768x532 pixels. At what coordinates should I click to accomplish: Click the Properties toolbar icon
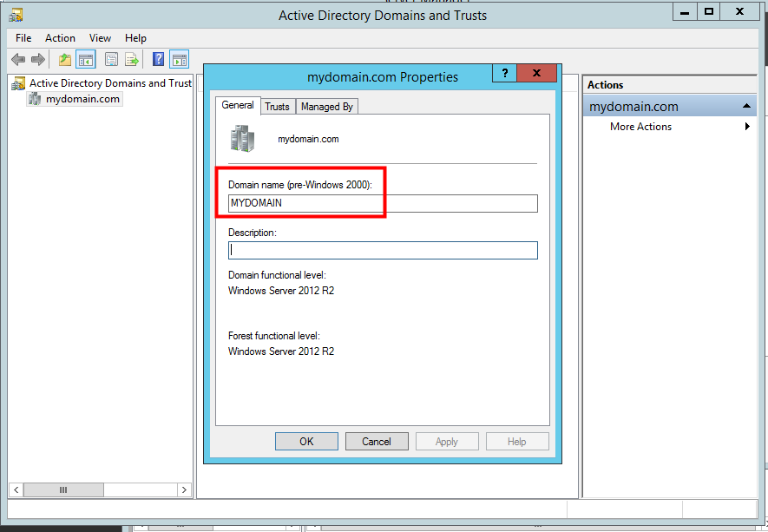[x=112, y=60]
